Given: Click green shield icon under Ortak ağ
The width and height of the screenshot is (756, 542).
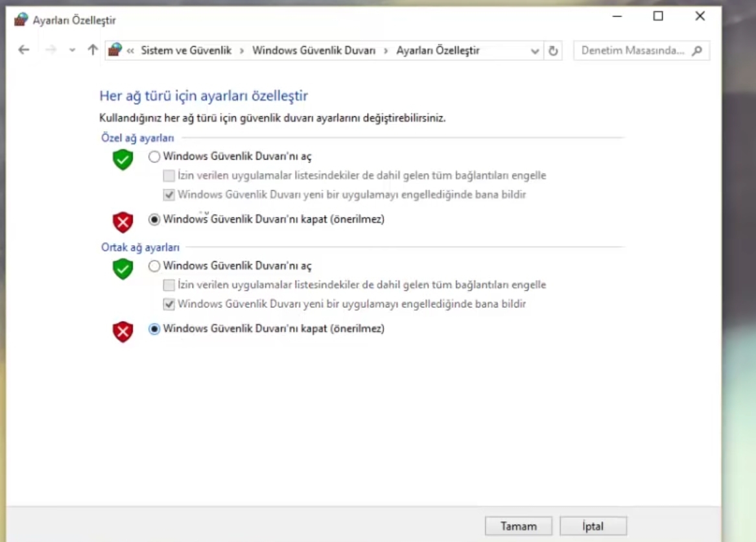Looking at the screenshot, I should (123, 269).
